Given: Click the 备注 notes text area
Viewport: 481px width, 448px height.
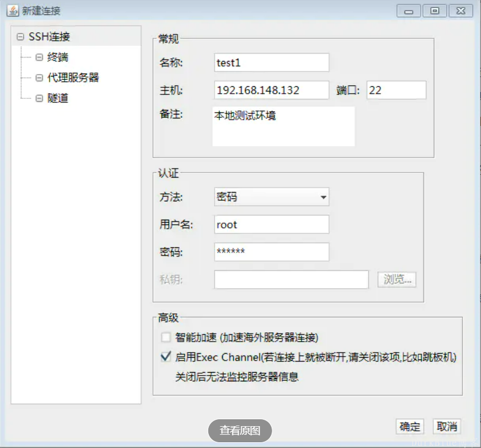Looking at the screenshot, I should click(x=283, y=126).
